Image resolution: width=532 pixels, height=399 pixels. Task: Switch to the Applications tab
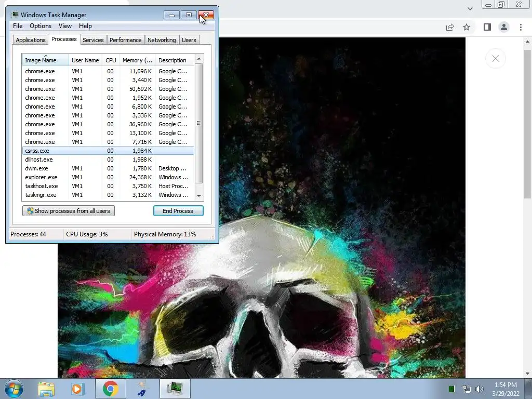pos(31,40)
